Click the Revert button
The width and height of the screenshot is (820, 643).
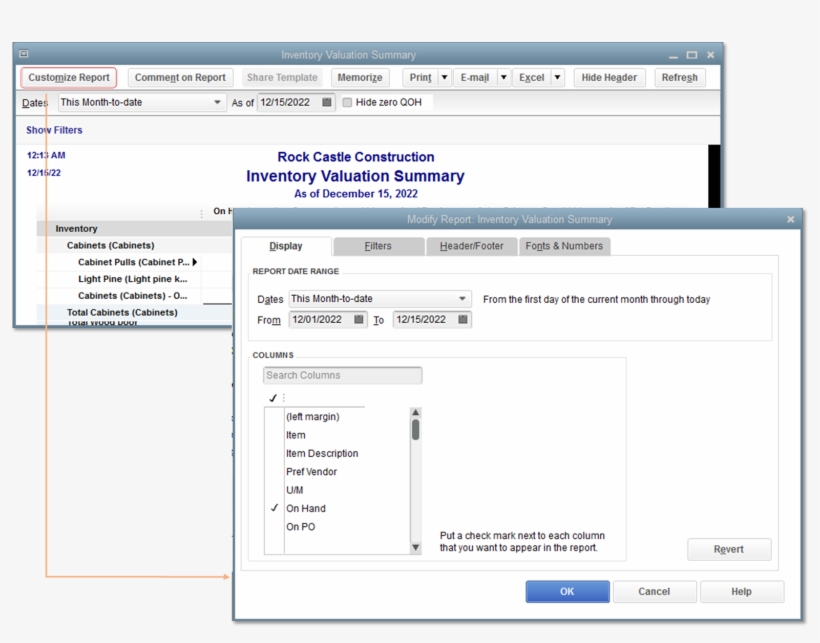(729, 549)
